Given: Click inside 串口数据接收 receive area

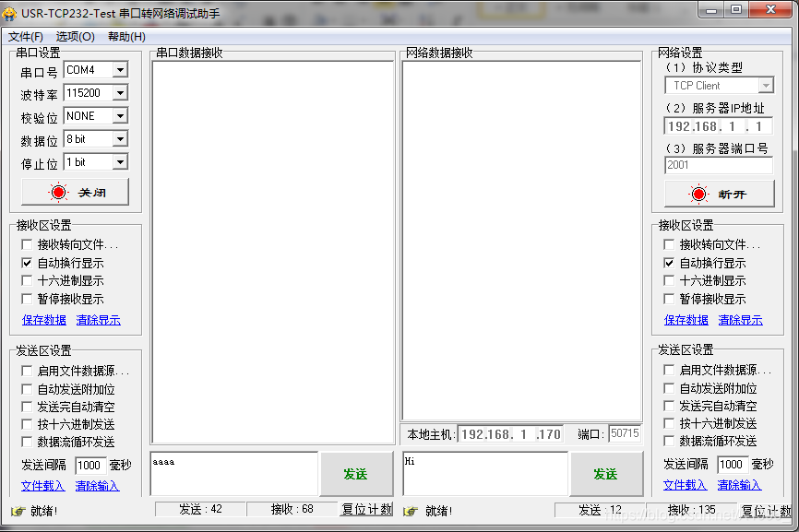Looking at the screenshot, I should [x=273, y=252].
